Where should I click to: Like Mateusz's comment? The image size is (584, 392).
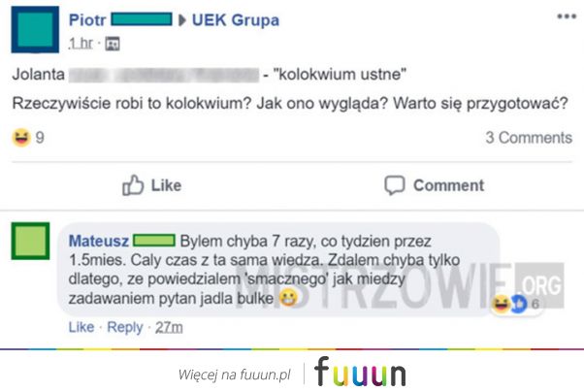pyautogui.click(x=81, y=327)
